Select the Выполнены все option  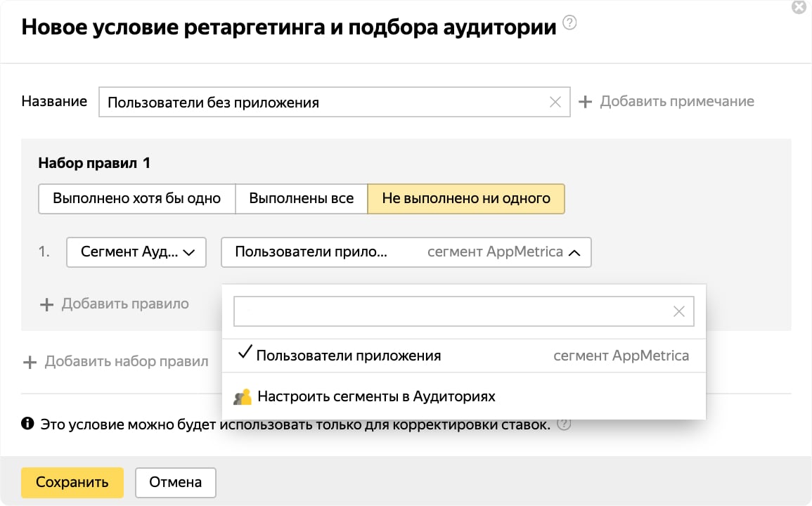point(301,198)
